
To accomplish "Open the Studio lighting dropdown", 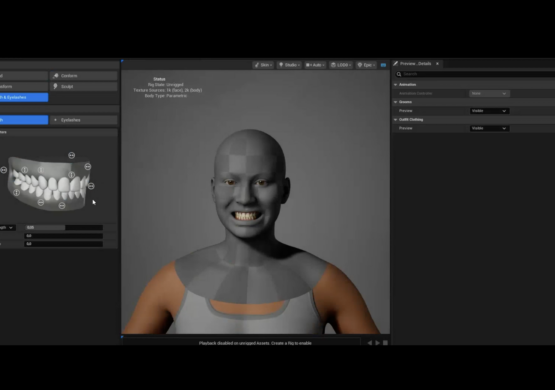I will [289, 65].
